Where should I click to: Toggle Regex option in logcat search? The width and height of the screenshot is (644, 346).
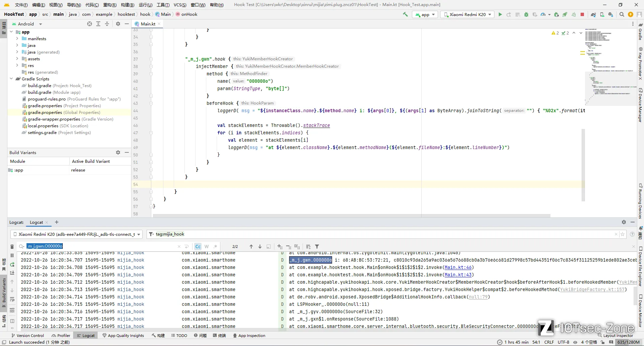point(215,247)
